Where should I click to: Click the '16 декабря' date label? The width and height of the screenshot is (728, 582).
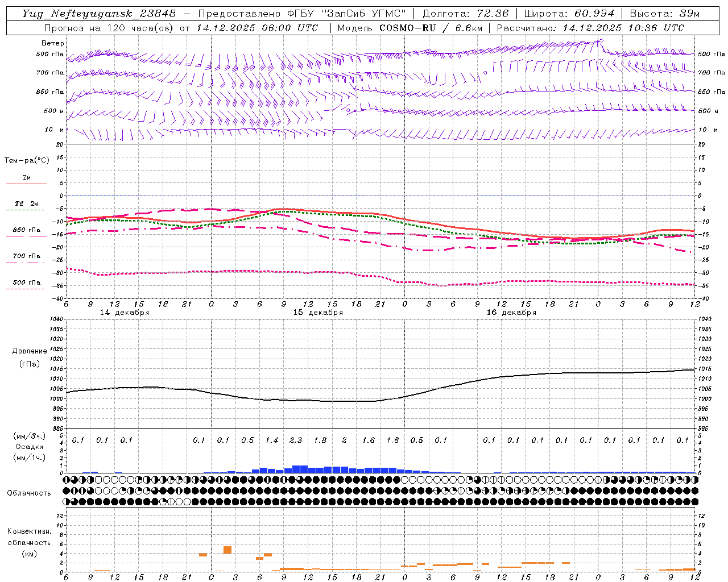coord(511,313)
